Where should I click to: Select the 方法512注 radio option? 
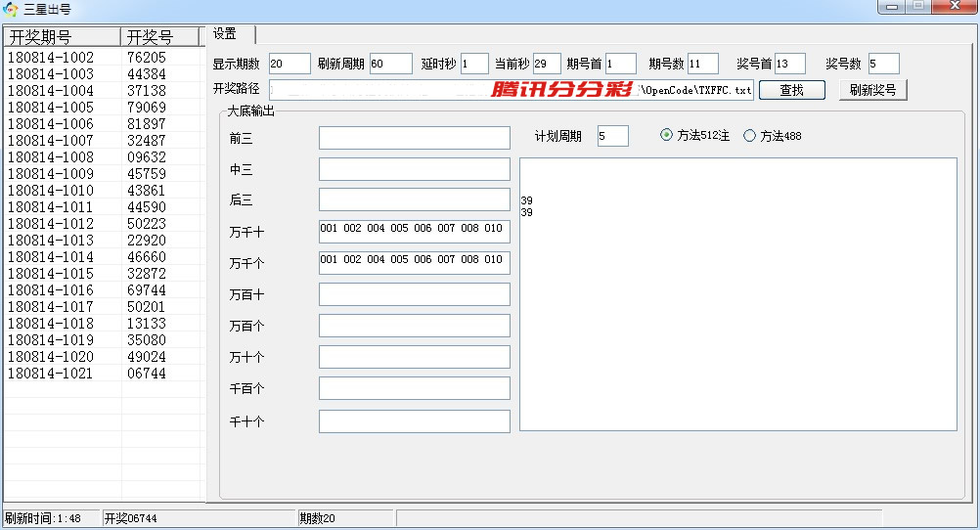pos(667,136)
